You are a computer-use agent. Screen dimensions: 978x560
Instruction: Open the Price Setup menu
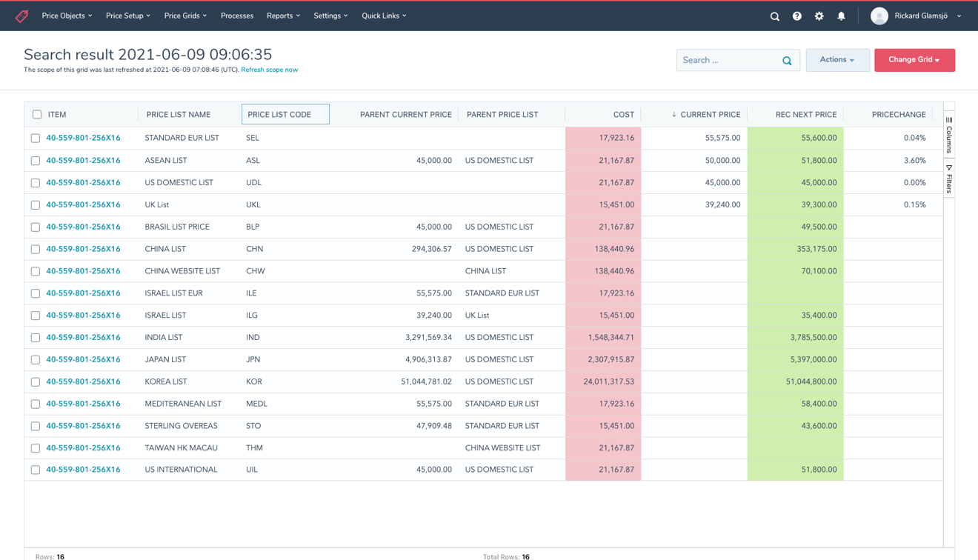[x=128, y=16]
